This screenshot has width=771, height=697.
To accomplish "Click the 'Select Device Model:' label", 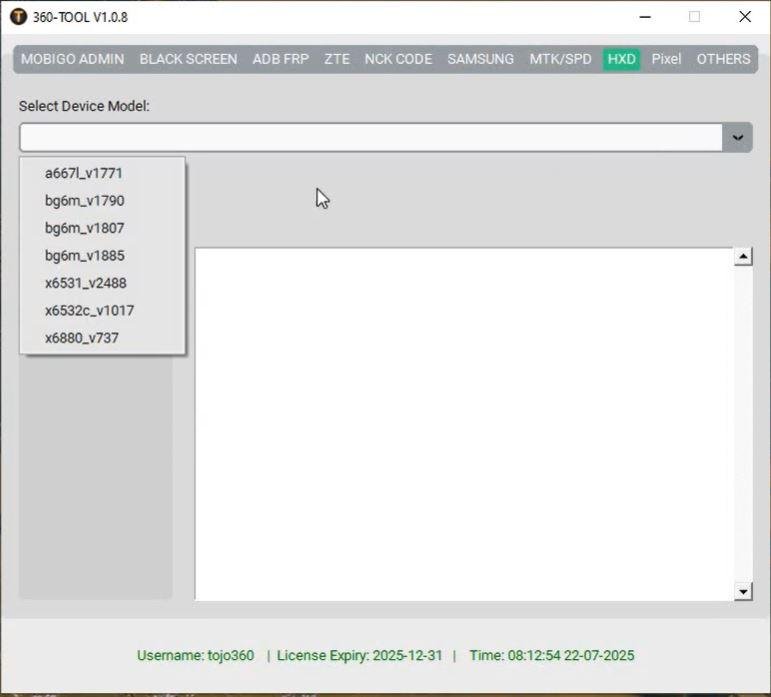I will pyautogui.click(x=84, y=106).
